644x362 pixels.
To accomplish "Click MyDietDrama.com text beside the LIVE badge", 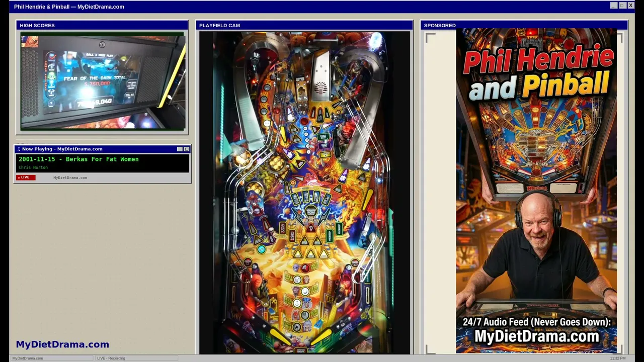I will pyautogui.click(x=70, y=177).
